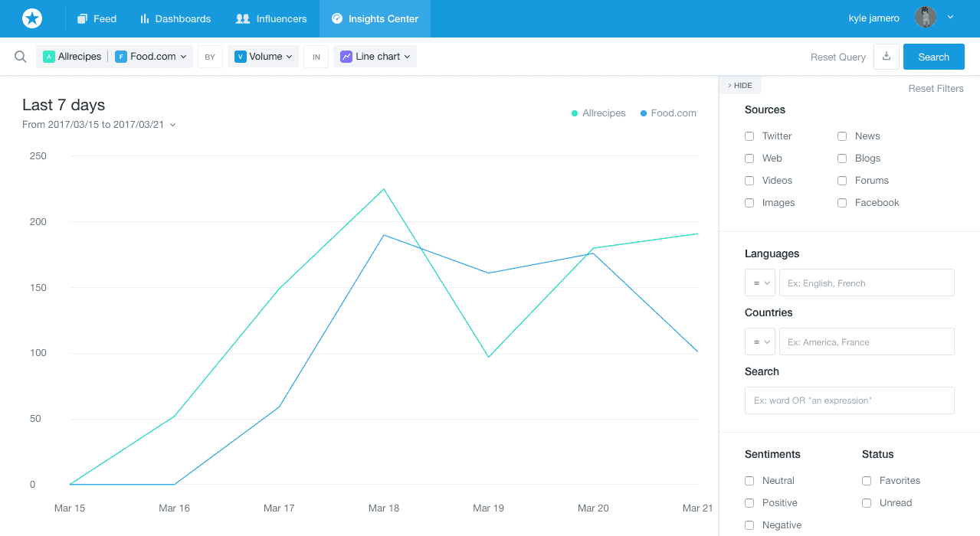
Task: Expand the Allrecipes / Food.com query selector
Action: (114, 57)
